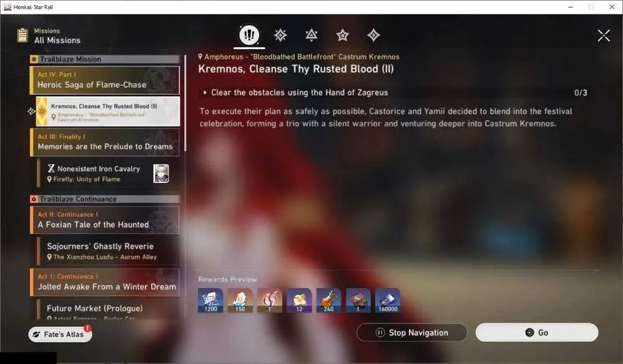
Task: View the sixth reward item, between 240 and 160000
Action: [x=358, y=301]
